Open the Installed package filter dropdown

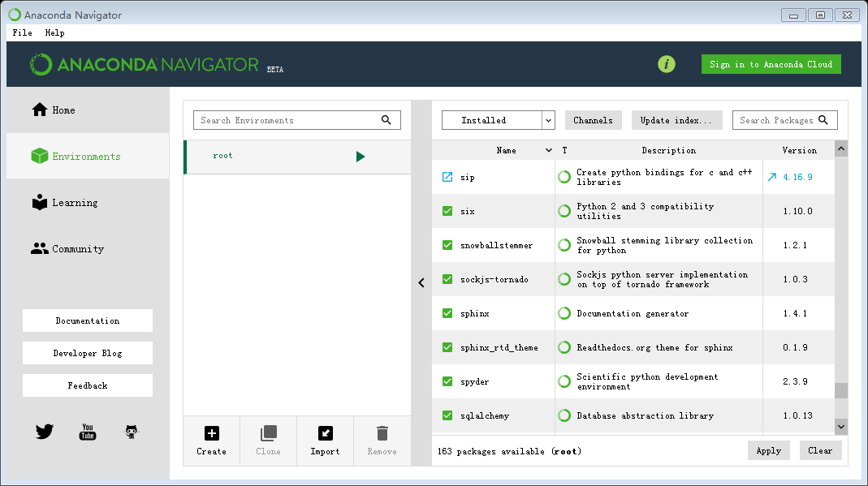[x=499, y=120]
